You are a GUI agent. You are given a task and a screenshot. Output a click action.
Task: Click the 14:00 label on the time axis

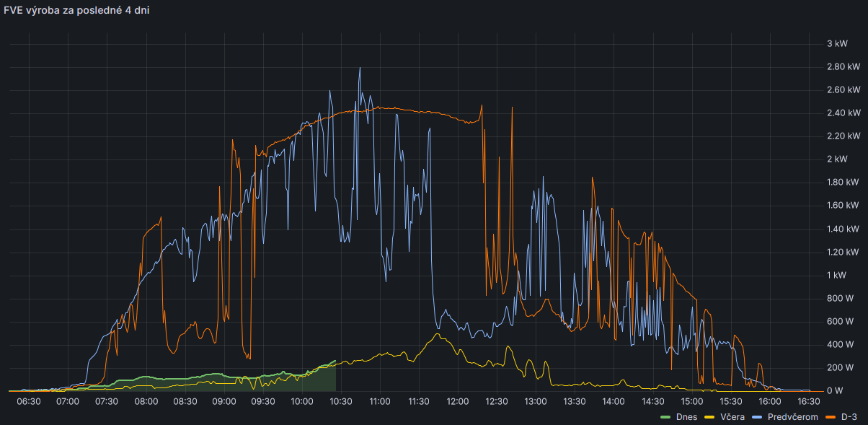[x=614, y=401]
